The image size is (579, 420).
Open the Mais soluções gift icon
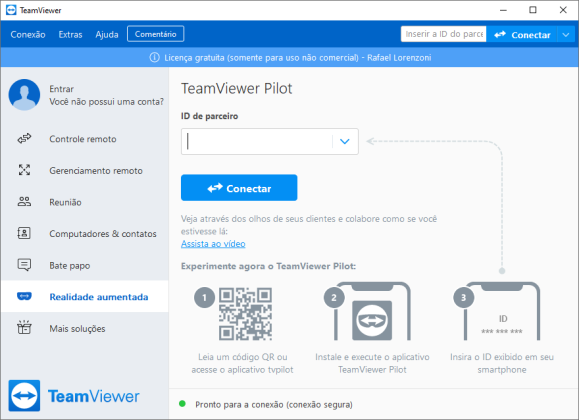point(24,328)
